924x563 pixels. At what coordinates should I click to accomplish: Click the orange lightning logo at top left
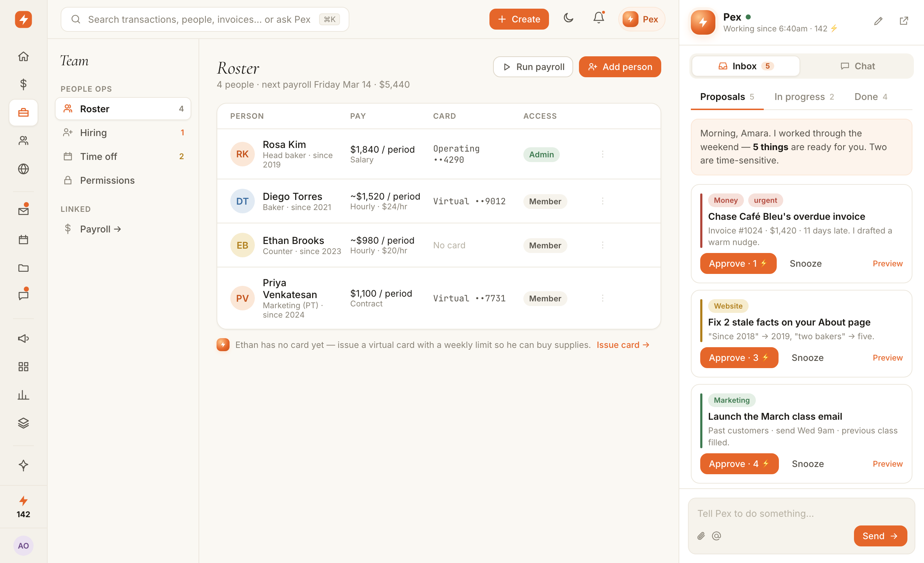(23, 19)
